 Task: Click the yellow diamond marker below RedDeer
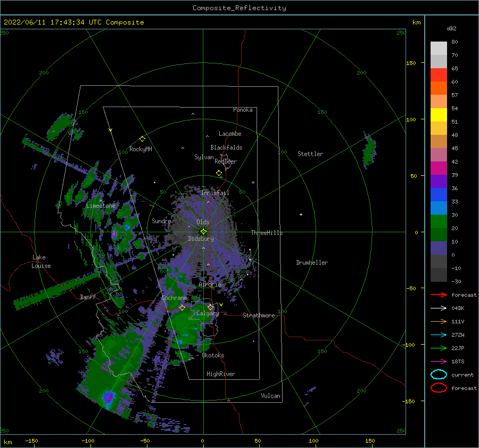pos(219,173)
